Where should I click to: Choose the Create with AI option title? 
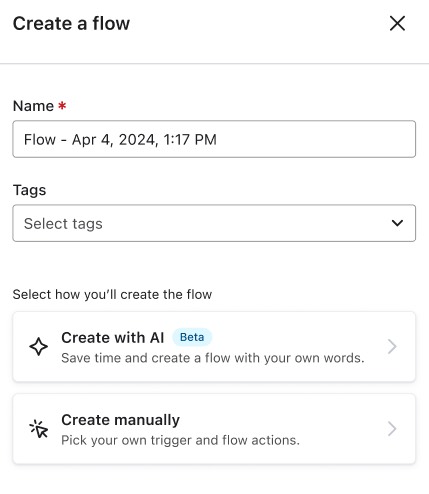(113, 338)
